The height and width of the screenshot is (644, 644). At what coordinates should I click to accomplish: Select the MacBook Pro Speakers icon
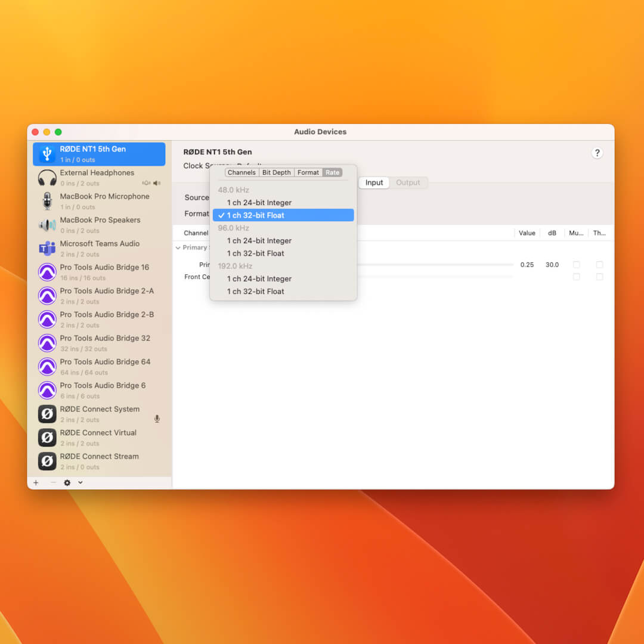(47, 225)
